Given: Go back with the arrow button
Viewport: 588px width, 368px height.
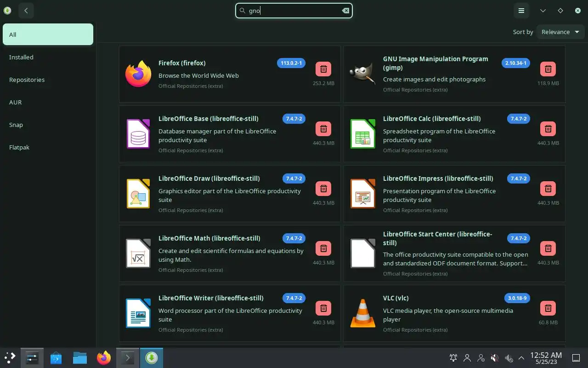Looking at the screenshot, I should pyautogui.click(x=26, y=11).
